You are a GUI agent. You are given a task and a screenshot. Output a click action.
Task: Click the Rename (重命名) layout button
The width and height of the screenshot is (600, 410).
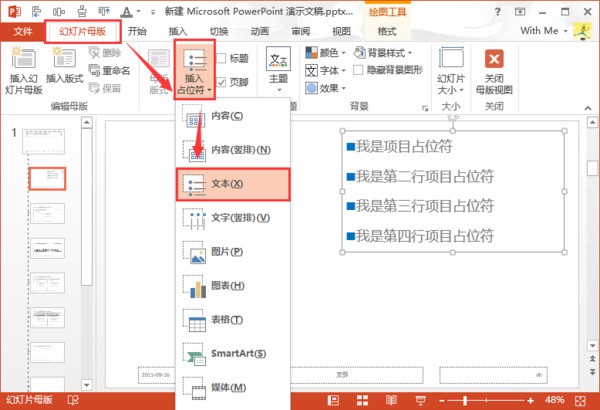pyautogui.click(x=109, y=70)
